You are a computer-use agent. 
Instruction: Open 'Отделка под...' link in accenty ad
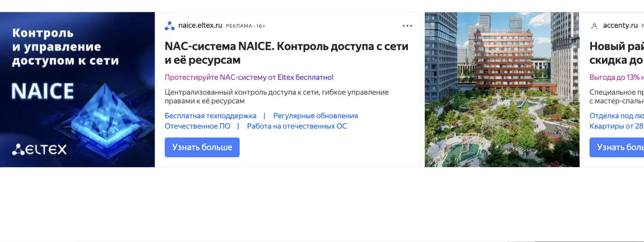(x=617, y=116)
